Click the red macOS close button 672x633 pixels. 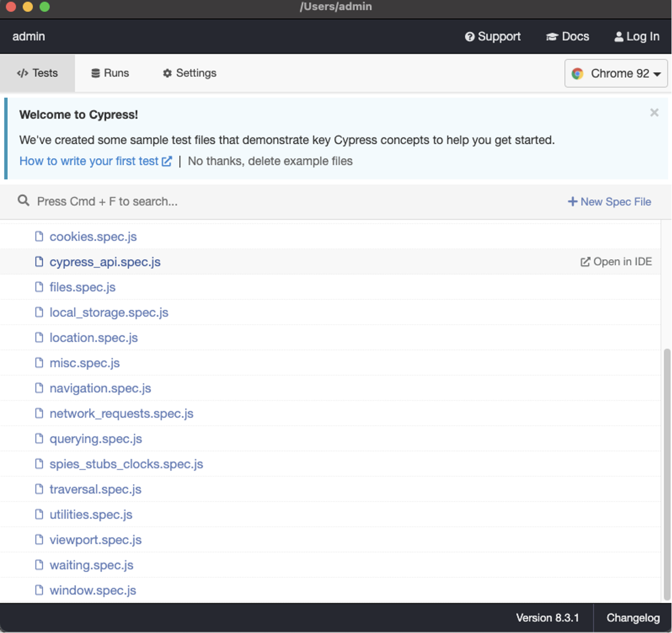[11, 7]
